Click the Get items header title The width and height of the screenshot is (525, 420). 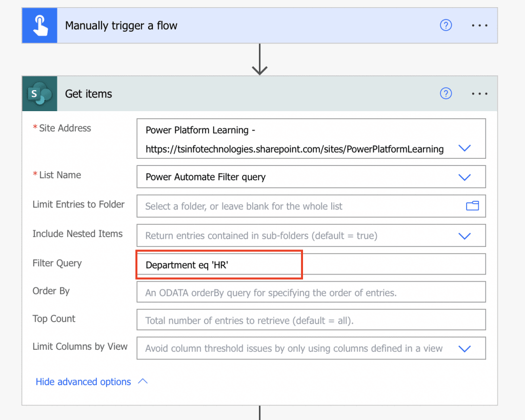click(x=88, y=94)
